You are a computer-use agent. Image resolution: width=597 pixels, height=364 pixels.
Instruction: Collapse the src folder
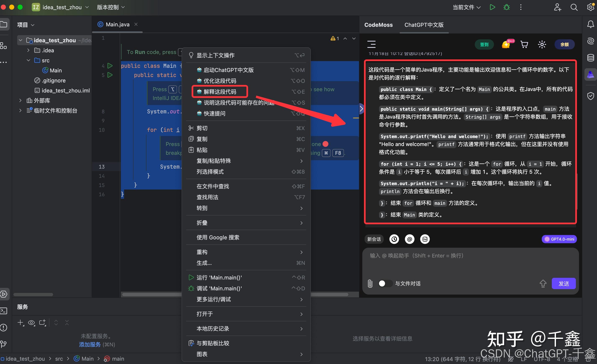[28, 60]
